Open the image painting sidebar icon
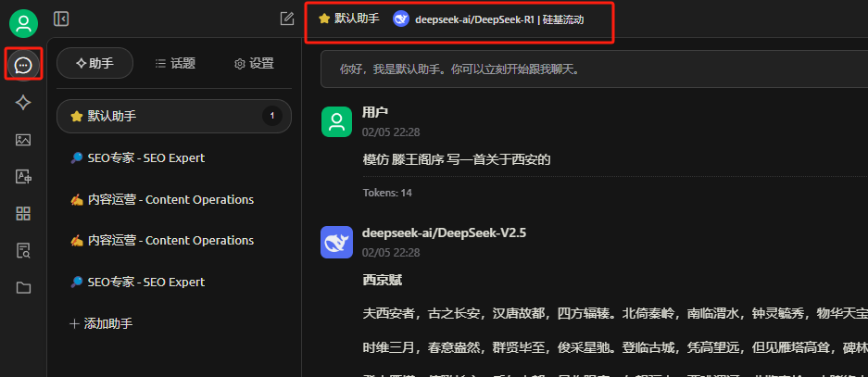Viewport: 868px width, 377px height. pyautogui.click(x=23, y=140)
